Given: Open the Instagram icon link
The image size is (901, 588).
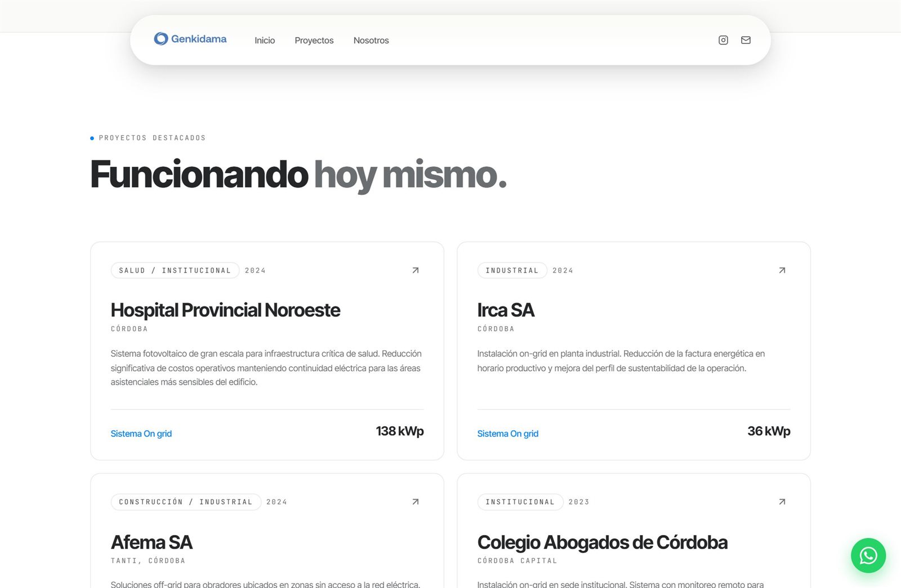Looking at the screenshot, I should [x=723, y=40].
